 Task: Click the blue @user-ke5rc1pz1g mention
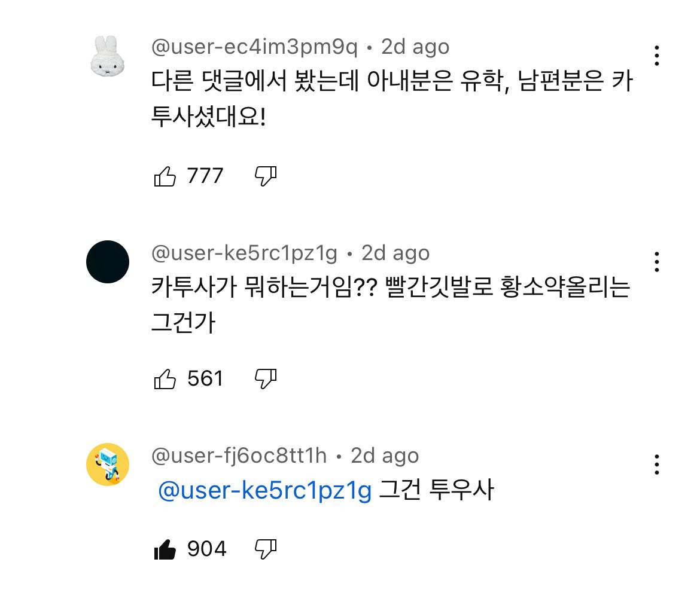tap(265, 491)
